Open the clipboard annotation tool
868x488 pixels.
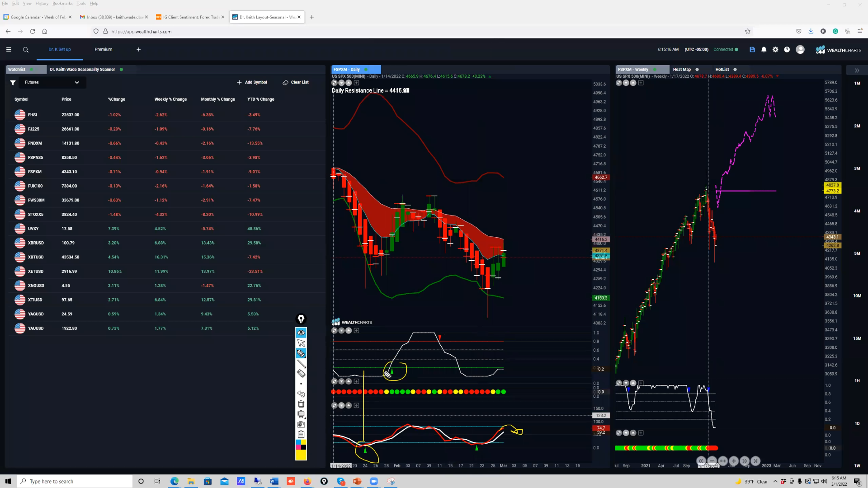(x=301, y=434)
